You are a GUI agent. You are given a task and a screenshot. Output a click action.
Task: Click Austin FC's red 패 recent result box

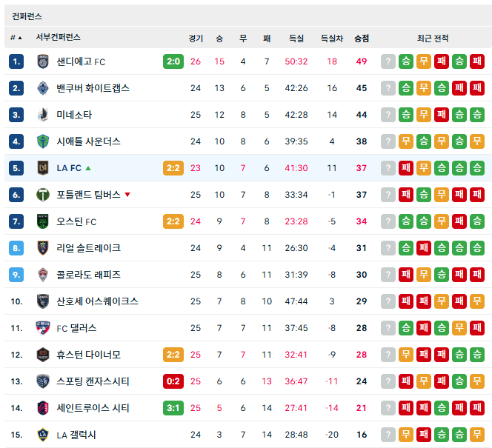click(x=459, y=221)
